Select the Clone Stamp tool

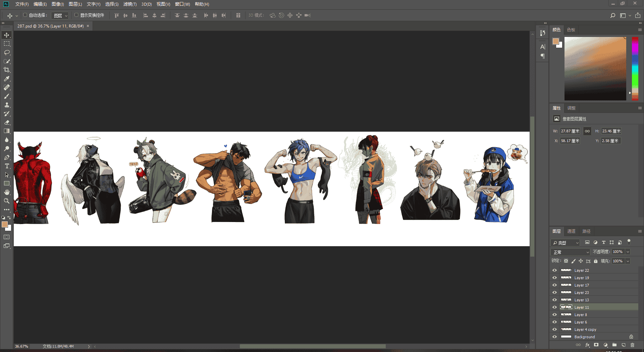[7, 105]
